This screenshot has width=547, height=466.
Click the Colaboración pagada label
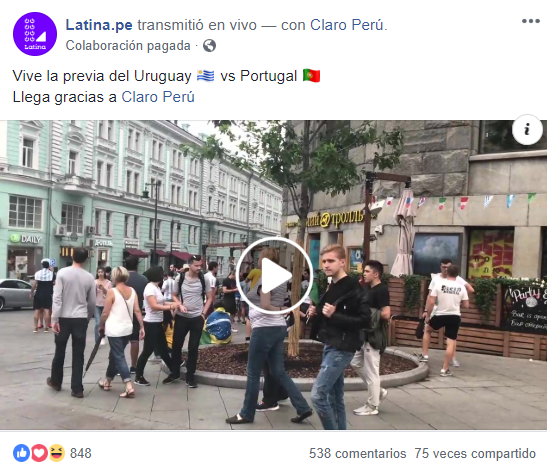point(128,46)
